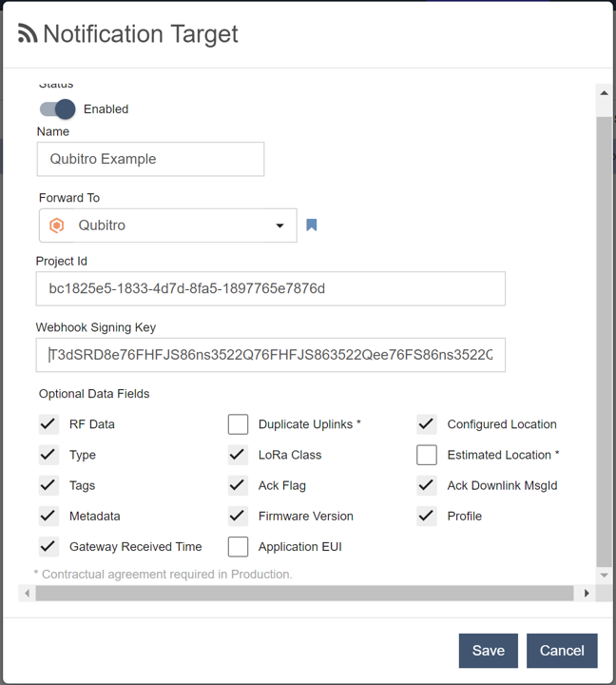
Task: Enable the Application EUI checkbox
Action: tap(238, 546)
